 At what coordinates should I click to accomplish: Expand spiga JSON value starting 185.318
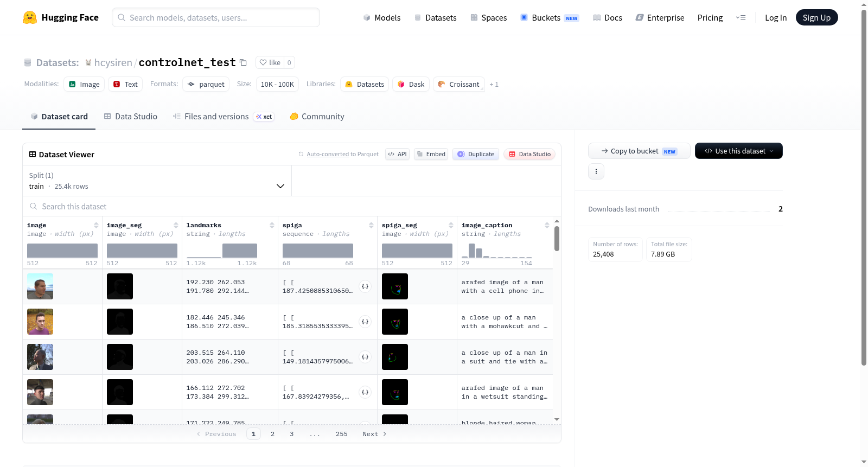[x=365, y=322]
